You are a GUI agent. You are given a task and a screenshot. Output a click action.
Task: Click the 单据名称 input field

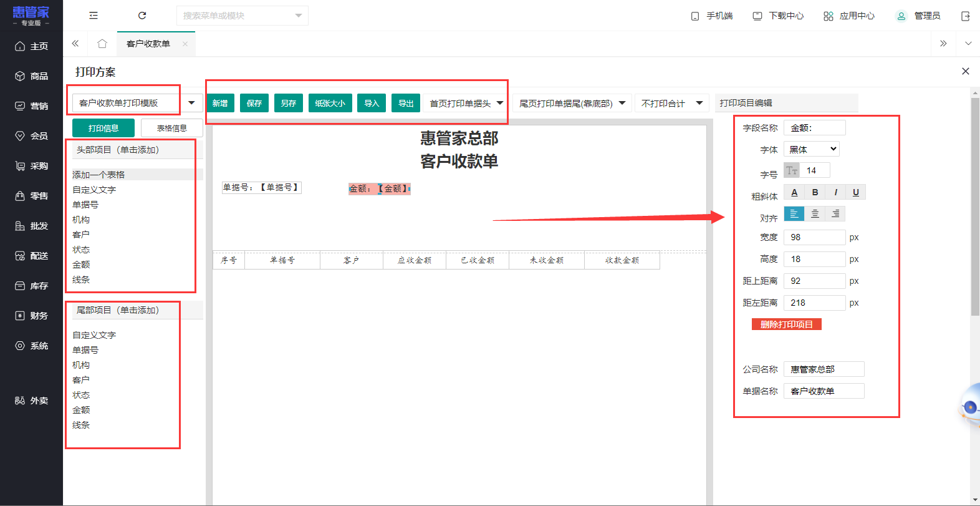tap(824, 391)
